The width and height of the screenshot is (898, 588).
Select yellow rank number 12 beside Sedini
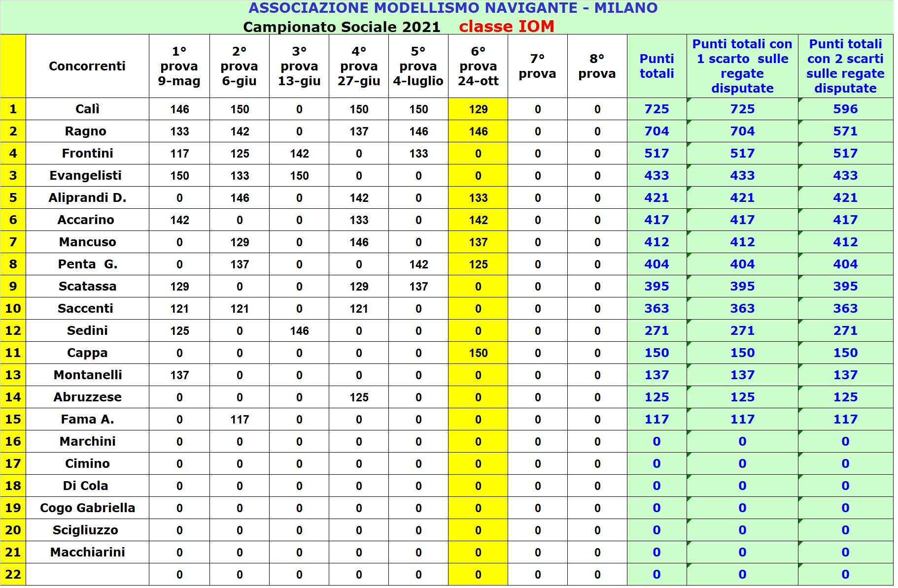(x=13, y=330)
